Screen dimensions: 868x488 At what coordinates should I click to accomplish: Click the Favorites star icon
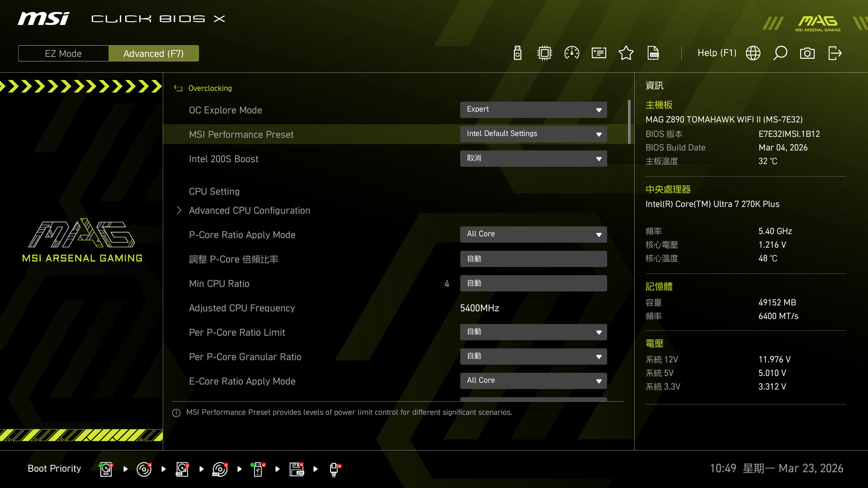[x=626, y=53]
